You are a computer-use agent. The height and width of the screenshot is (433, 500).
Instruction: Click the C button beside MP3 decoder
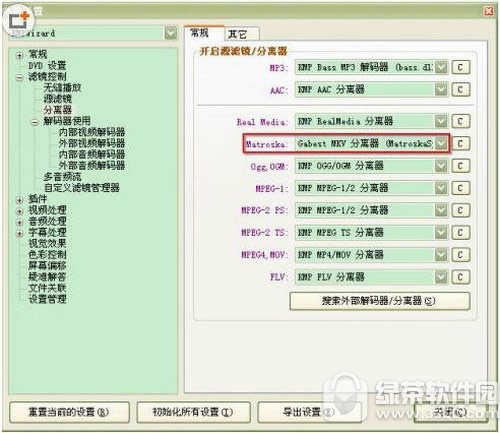[x=461, y=67]
